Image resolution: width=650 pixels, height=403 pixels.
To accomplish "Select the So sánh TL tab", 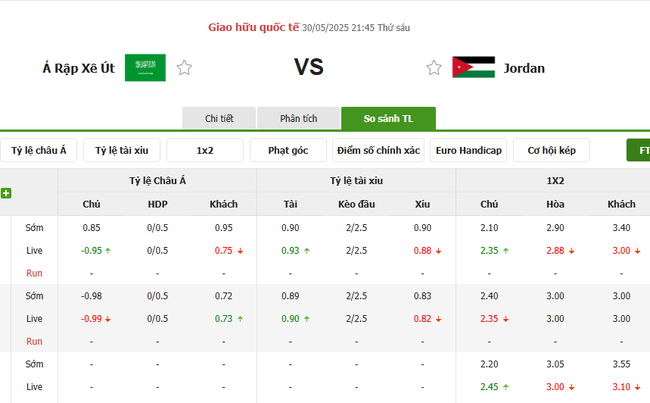I will [389, 119].
